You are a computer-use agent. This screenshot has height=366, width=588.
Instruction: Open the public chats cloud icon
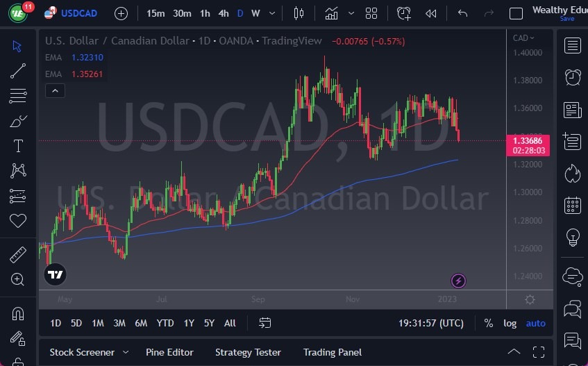(x=573, y=277)
